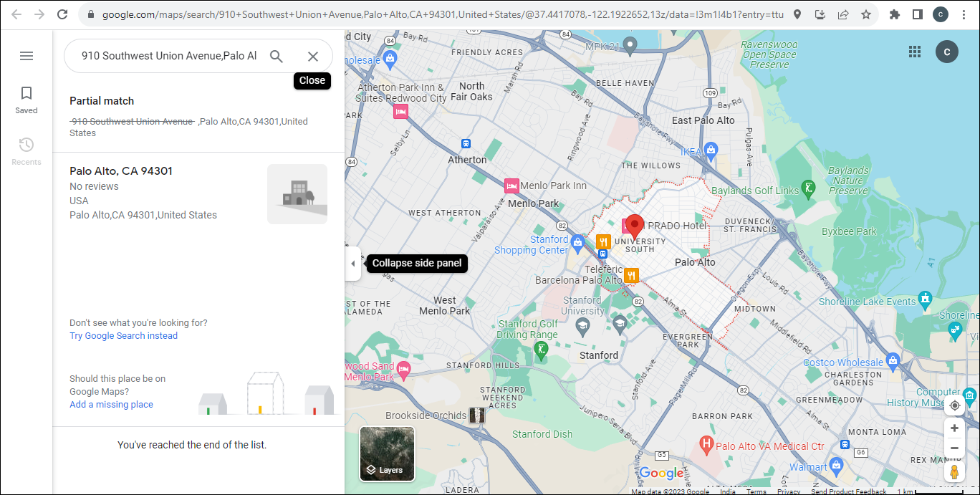Open the Google Maps hamburger menu

pos(27,56)
